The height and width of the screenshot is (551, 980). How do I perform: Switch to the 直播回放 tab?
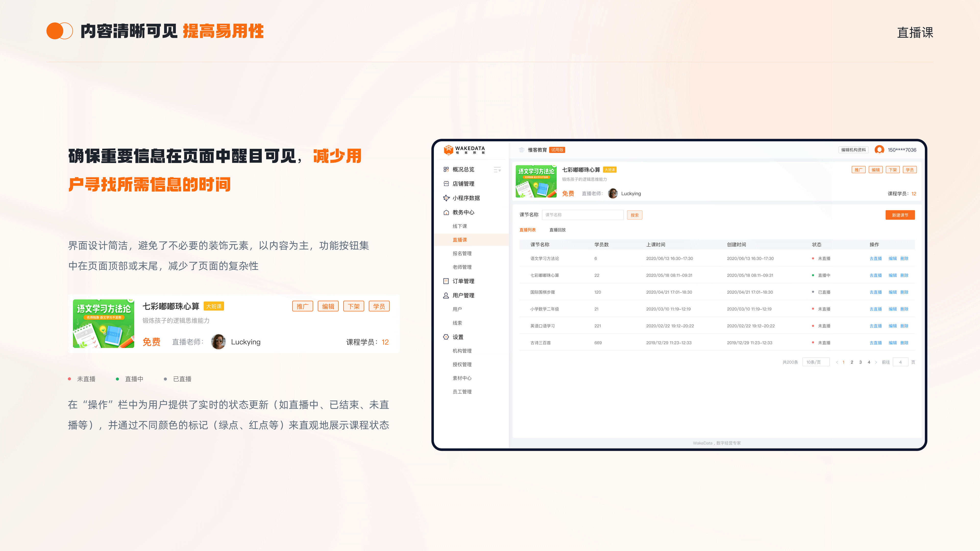tap(557, 230)
